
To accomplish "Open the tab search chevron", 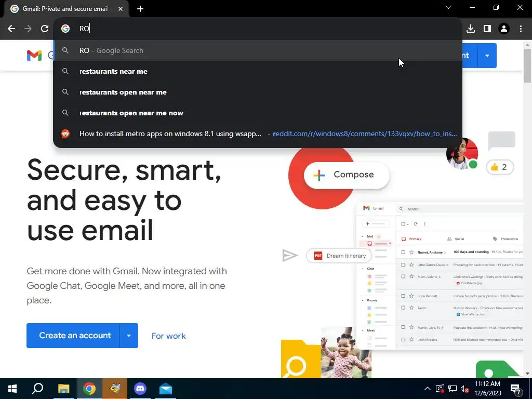I will click(x=448, y=7).
